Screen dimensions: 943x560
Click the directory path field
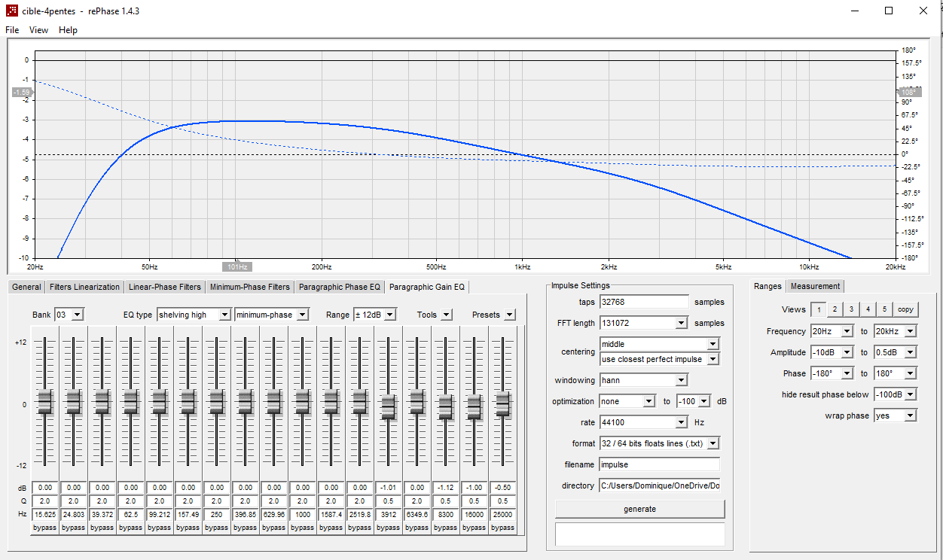click(x=659, y=485)
